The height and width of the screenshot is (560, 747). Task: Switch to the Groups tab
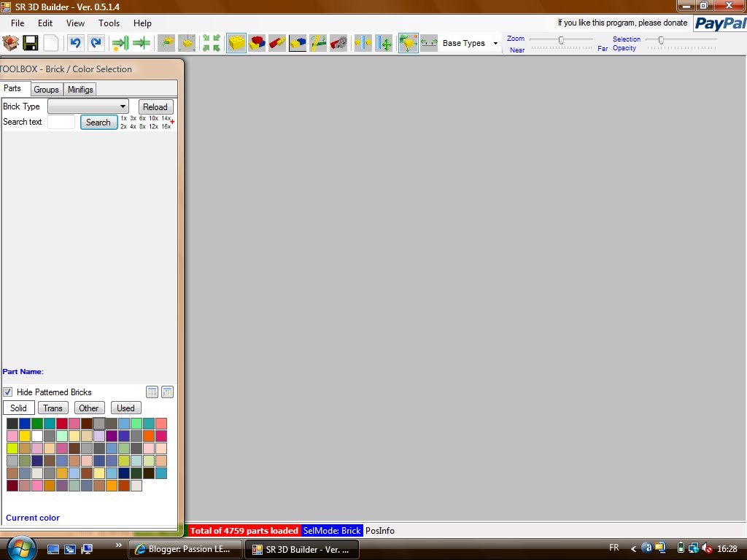(46, 90)
